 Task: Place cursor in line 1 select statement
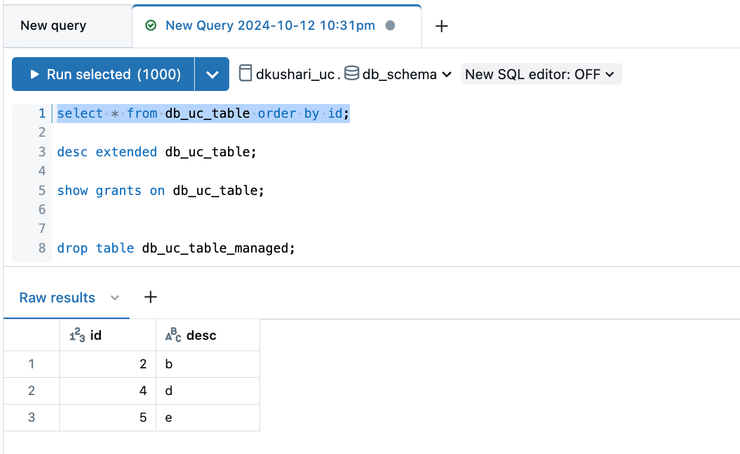click(203, 113)
